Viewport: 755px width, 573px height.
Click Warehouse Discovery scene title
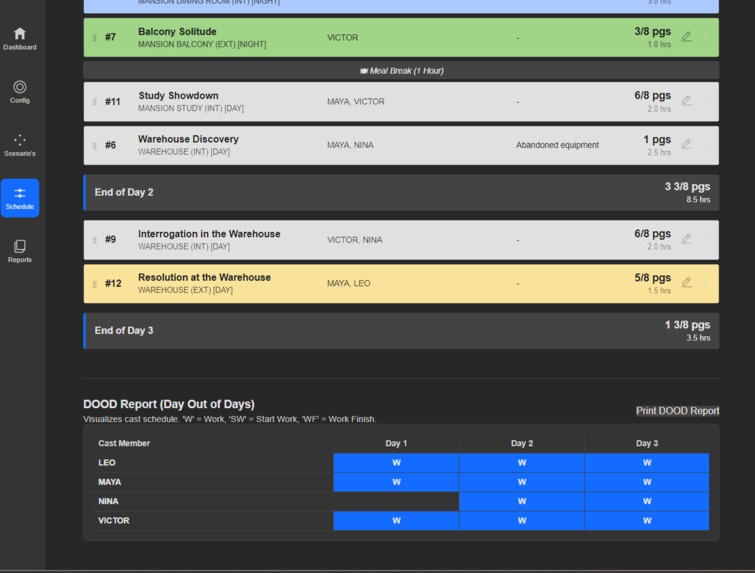click(x=188, y=139)
